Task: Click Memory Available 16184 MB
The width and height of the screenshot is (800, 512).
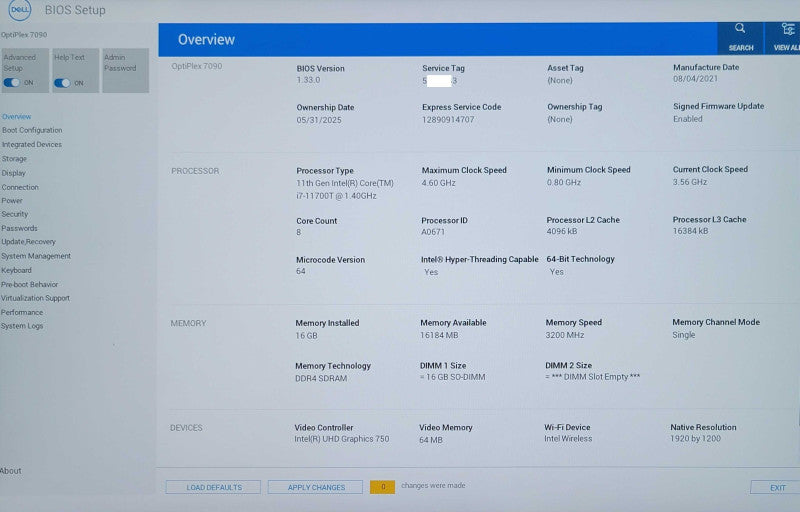Action: point(439,335)
